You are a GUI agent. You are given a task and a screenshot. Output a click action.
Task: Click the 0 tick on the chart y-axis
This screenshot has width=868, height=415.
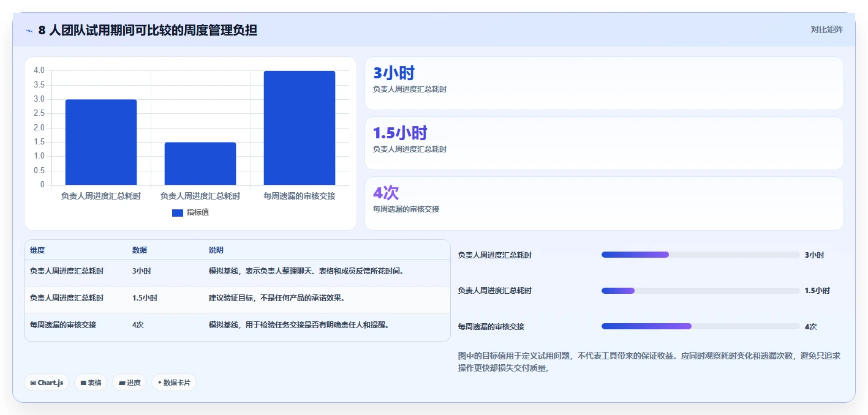[42, 185]
